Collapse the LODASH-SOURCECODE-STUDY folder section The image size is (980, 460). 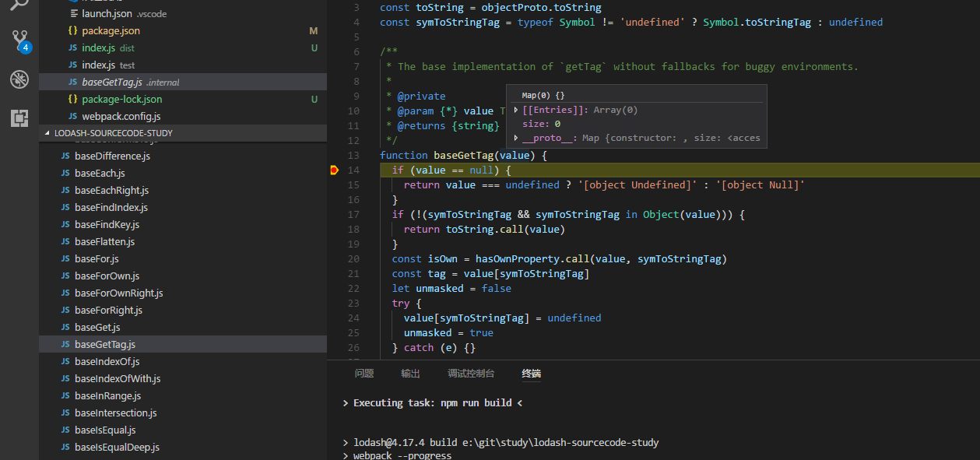click(x=183, y=133)
